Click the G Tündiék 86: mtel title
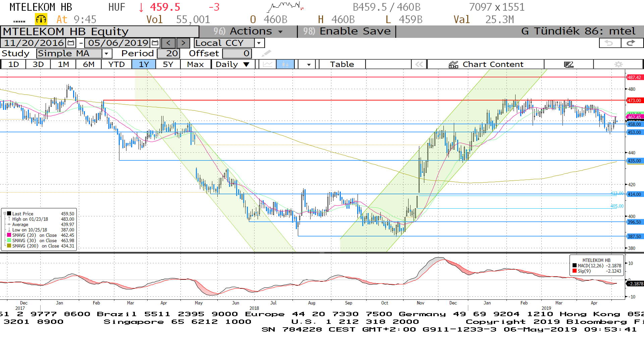 coord(578,31)
